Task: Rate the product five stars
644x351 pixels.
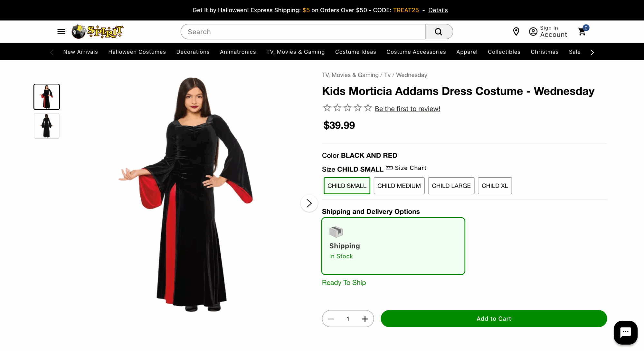Action: [x=368, y=108]
